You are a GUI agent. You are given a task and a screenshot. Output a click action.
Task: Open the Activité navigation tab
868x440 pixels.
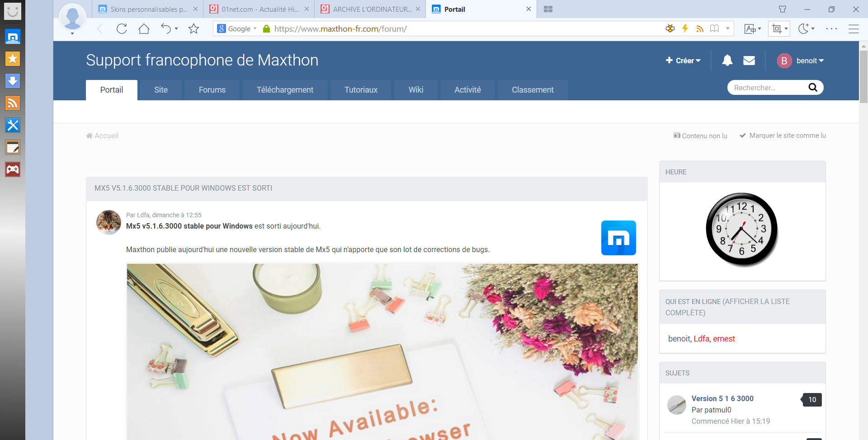pyautogui.click(x=467, y=90)
